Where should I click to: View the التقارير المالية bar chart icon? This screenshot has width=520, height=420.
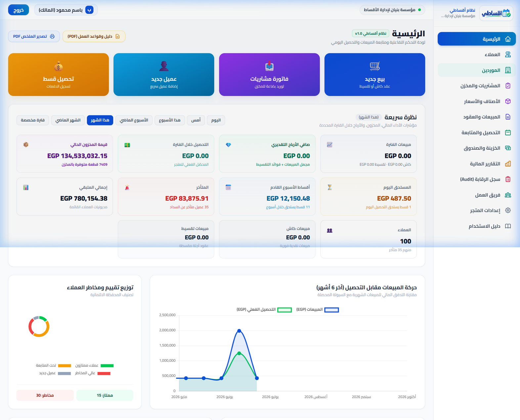click(x=508, y=164)
